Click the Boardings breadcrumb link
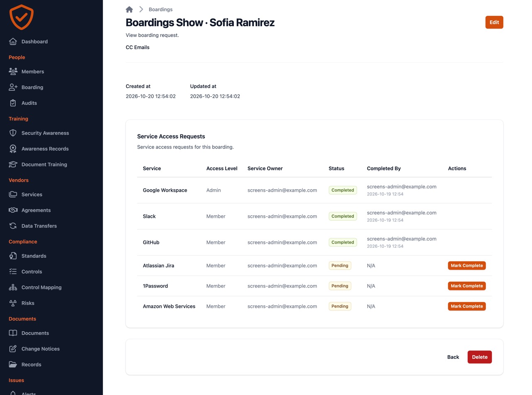The image size is (532, 395). pyautogui.click(x=160, y=9)
